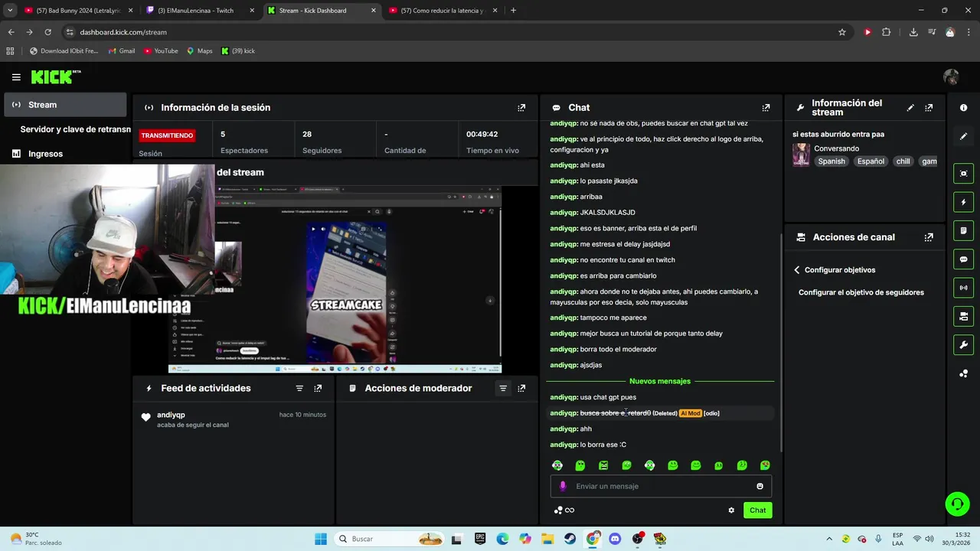Click the green support headset bubble
The image size is (980, 551).
pos(957,504)
